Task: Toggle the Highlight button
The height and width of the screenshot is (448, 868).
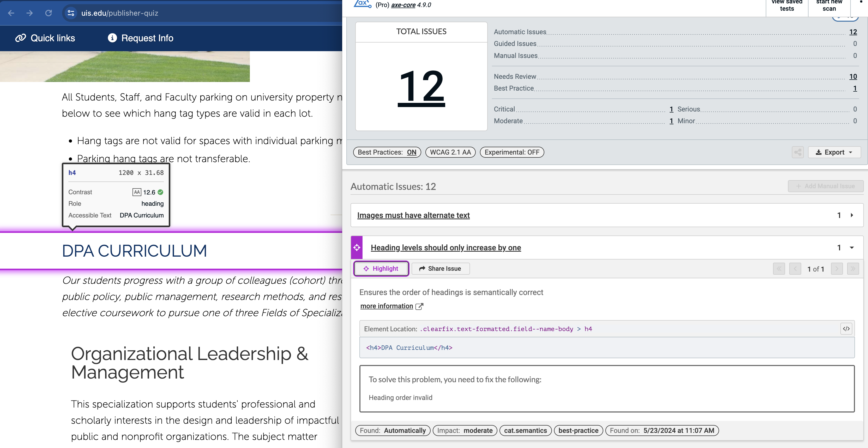Action: 381,269
